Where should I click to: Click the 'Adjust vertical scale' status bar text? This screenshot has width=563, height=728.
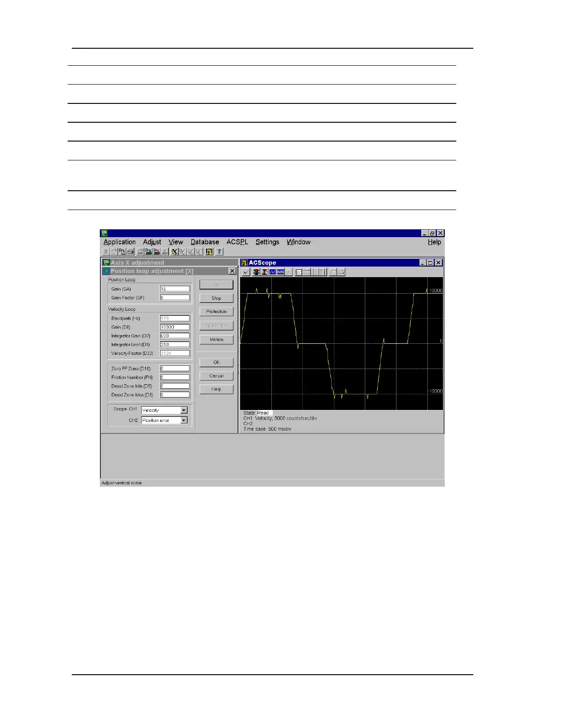coord(122,483)
